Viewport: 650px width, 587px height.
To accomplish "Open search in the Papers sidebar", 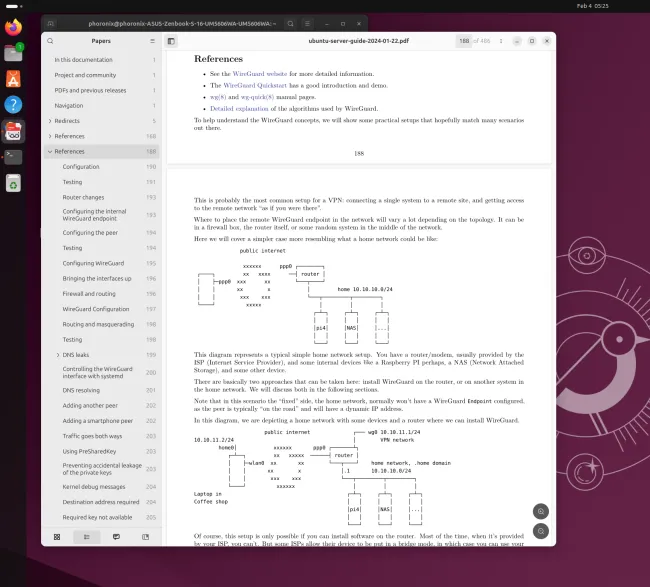I will pyautogui.click(x=52, y=41).
